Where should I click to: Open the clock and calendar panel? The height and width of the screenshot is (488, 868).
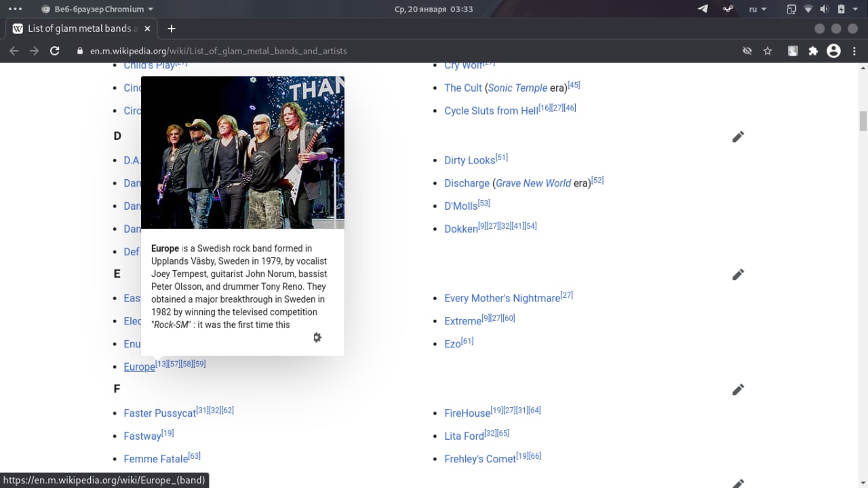433,9
